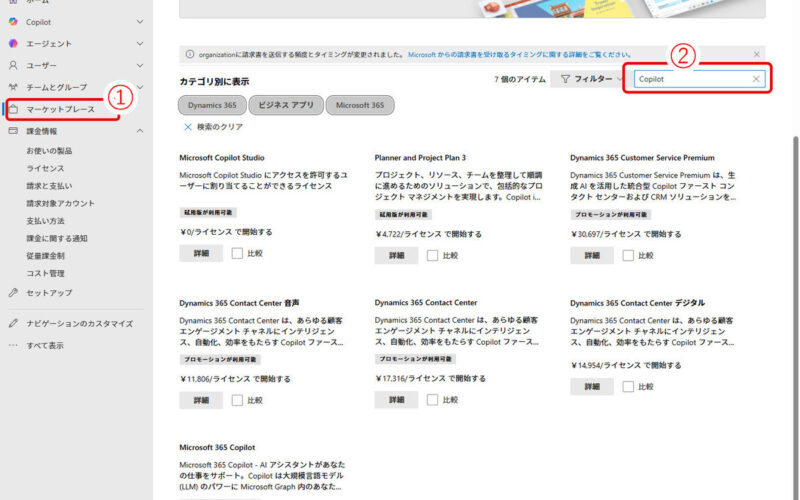Open 詳細 for ¥17,316 Dynamics 365 Contact Center

pos(396,400)
